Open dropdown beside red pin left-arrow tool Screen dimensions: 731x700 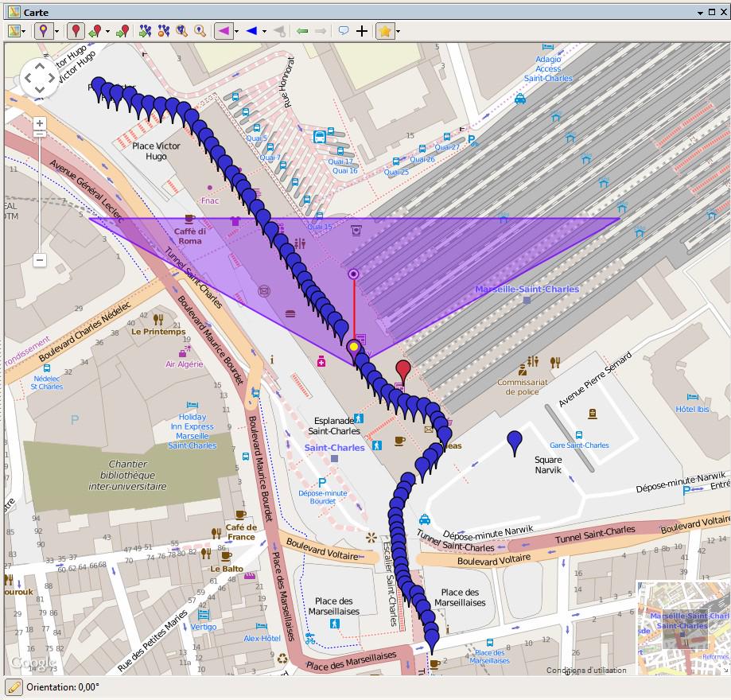pyautogui.click(x=107, y=32)
